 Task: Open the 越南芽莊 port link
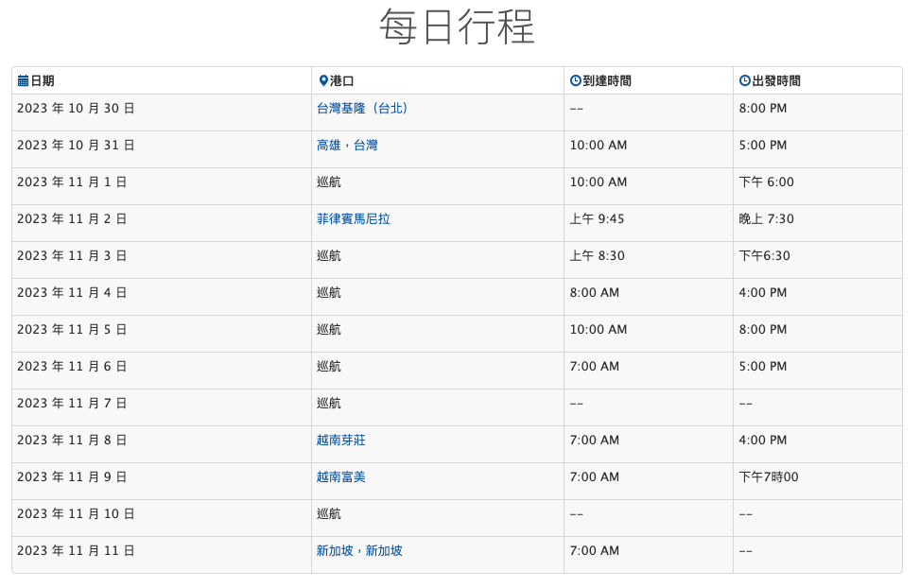click(341, 441)
